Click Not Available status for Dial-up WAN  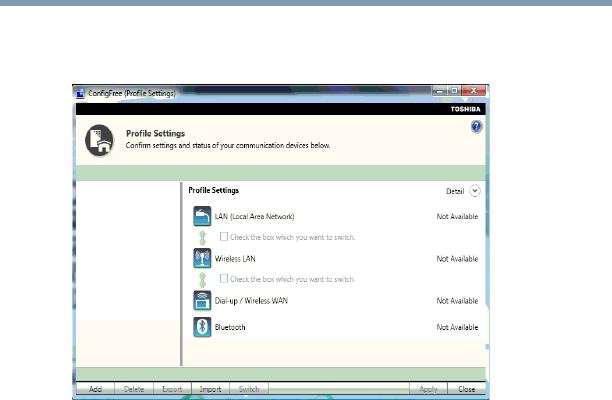tap(457, 301)
